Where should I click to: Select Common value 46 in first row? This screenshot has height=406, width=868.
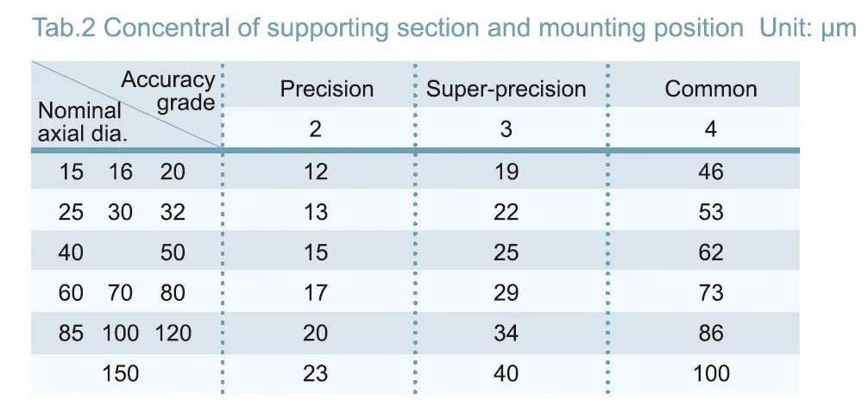711,172
